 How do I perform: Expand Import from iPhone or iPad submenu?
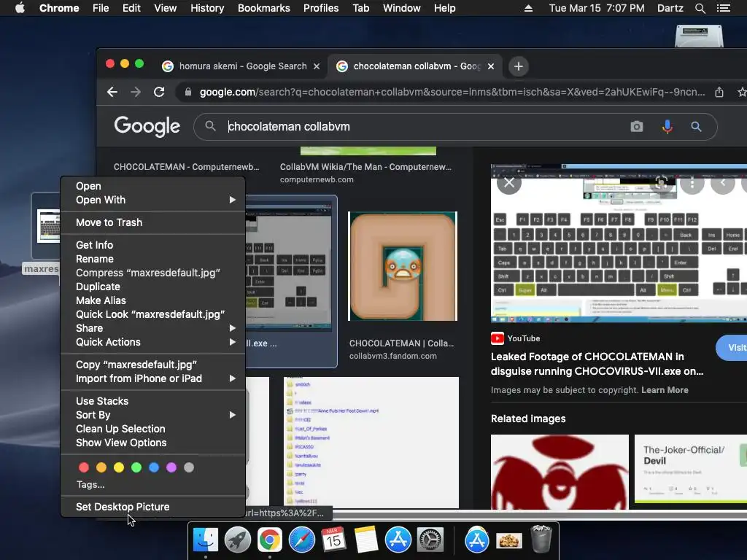[x=152, y=378]
